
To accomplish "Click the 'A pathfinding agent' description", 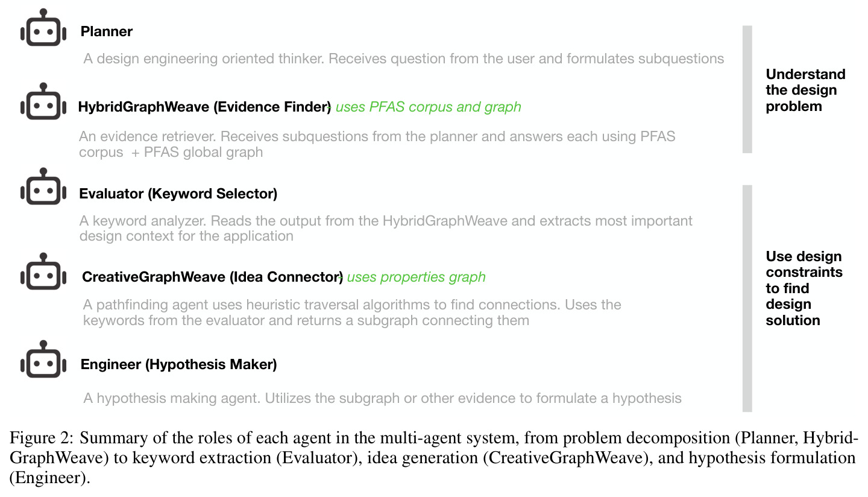I will click(x=352, y=312).
